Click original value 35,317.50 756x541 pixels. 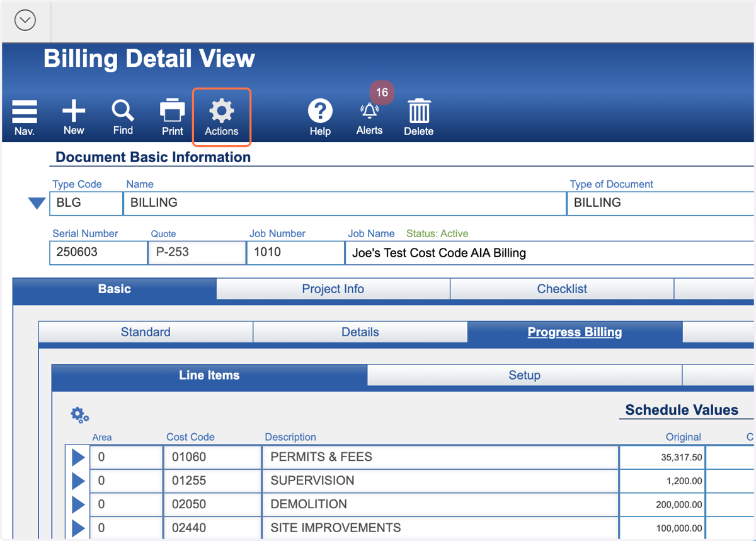(662, 457)
